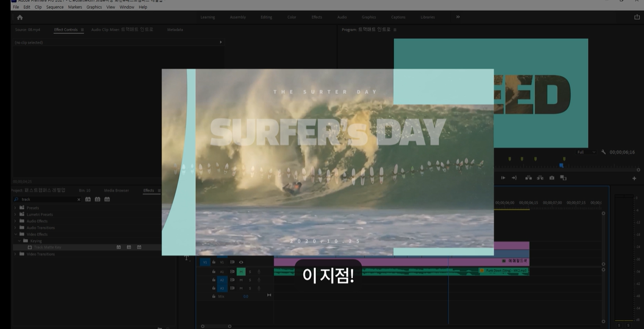
Task: Select the Type tool in the toolbar
Action: pyautogui.click(x=187, y=258)
